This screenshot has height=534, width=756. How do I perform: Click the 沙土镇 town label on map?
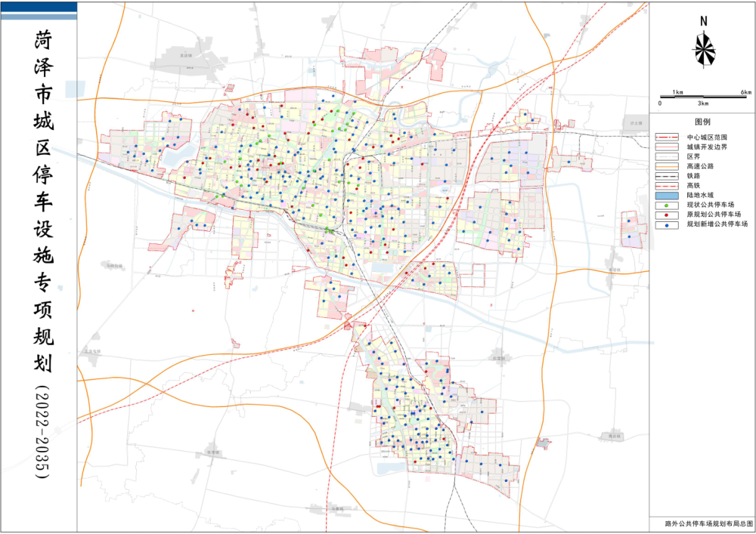click(636, 123)
